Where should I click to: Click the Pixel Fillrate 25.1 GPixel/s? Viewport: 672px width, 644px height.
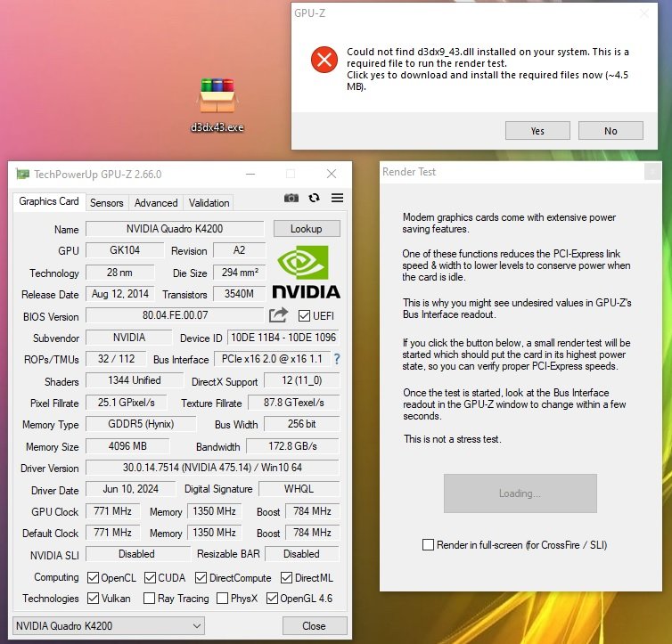(126, 403)
